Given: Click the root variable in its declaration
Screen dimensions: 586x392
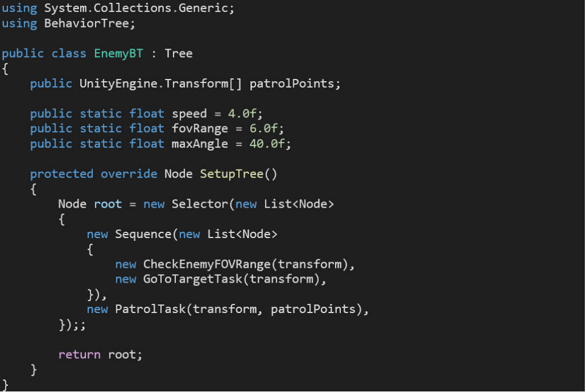Looking at the screenshot, I should (x=108, y=204).
